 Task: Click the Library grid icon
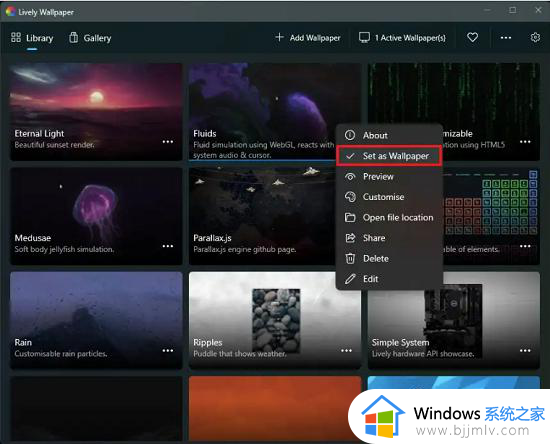coord(16,37)
